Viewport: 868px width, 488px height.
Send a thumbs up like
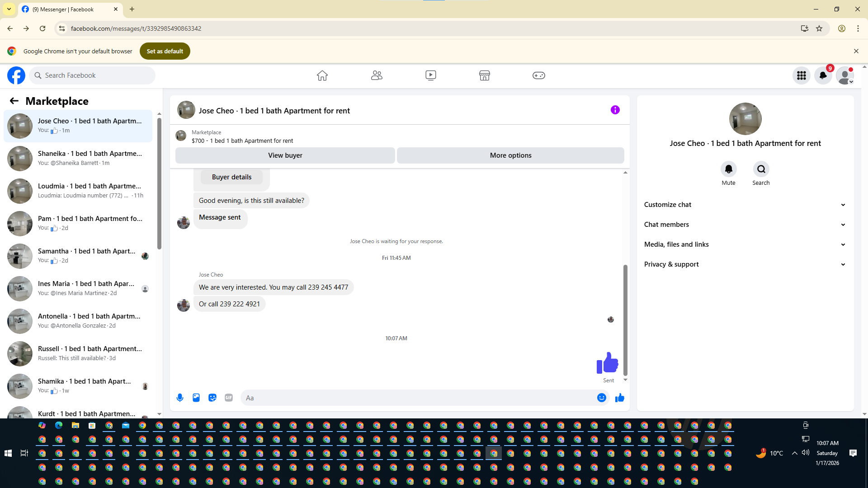(619, 398)
